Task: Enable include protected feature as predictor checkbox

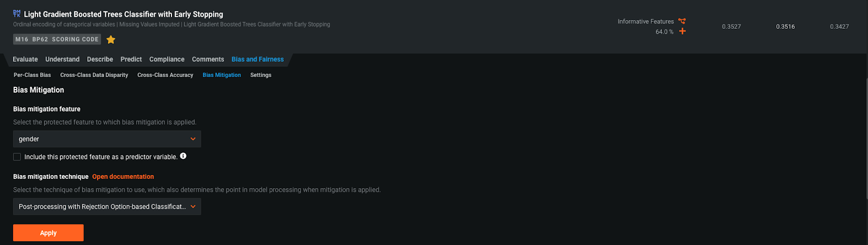Action: pyautogui.click(x=17, y=157)
